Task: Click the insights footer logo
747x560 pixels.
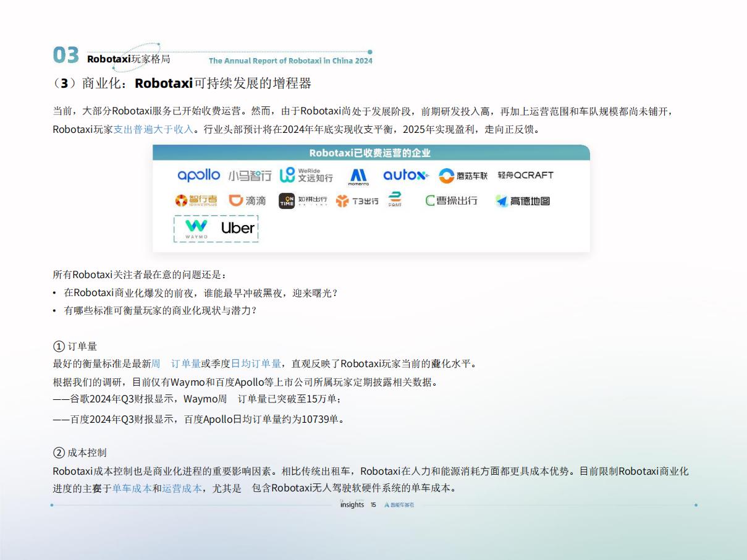Action: [352, 504]
